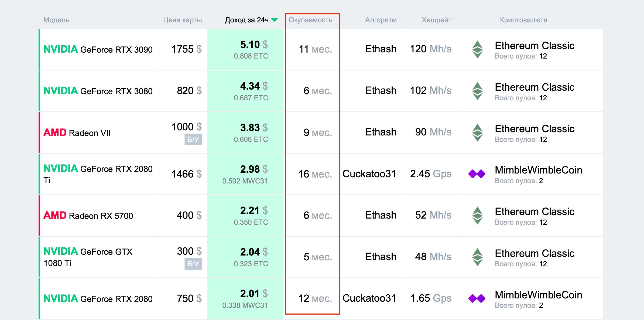Viewport: 644px width, 320px height.
Task: Click the Б/У badge under Radeon VII price
Action: [193, 139]
